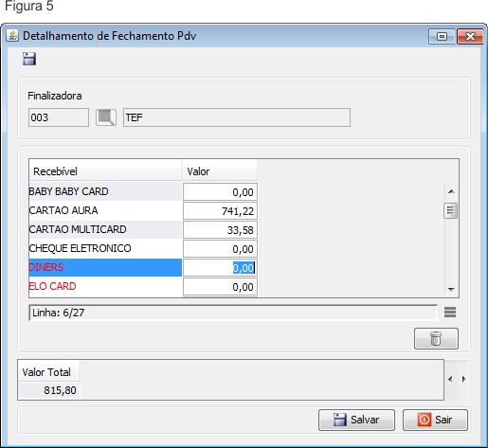This screenshot has height=448, width=488.
Task: Click the Finalizadora code field 003
Action: 59,117
